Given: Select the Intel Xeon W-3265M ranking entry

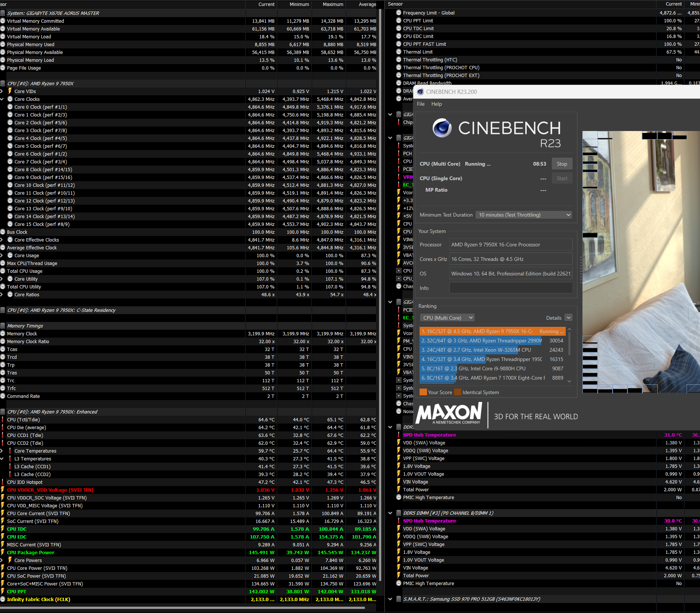Looking at the screenshot, I should click(492, 350).
